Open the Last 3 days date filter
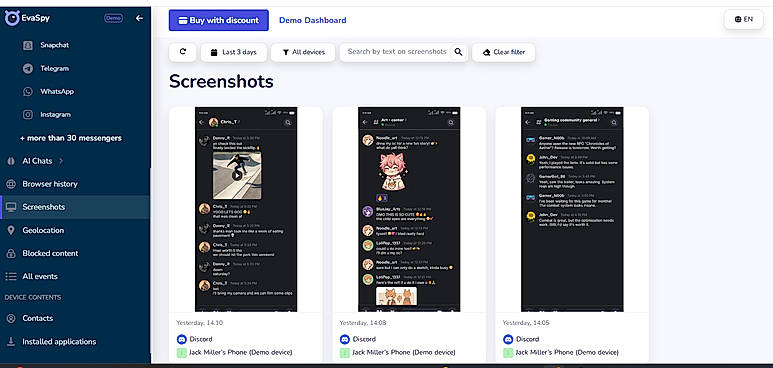Screen dimensions: 773x368 [234, 52]
